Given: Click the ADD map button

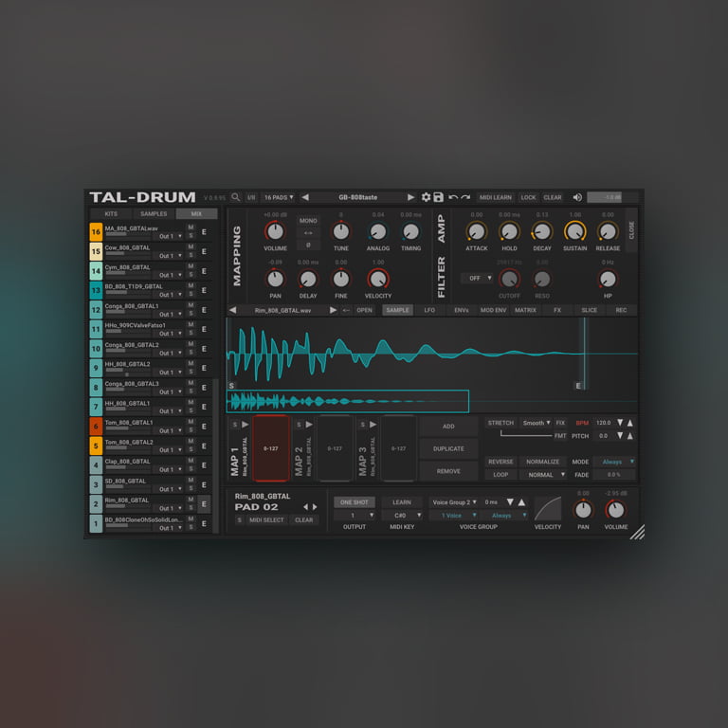Looking at the screenshot, I should click(448, 427).
